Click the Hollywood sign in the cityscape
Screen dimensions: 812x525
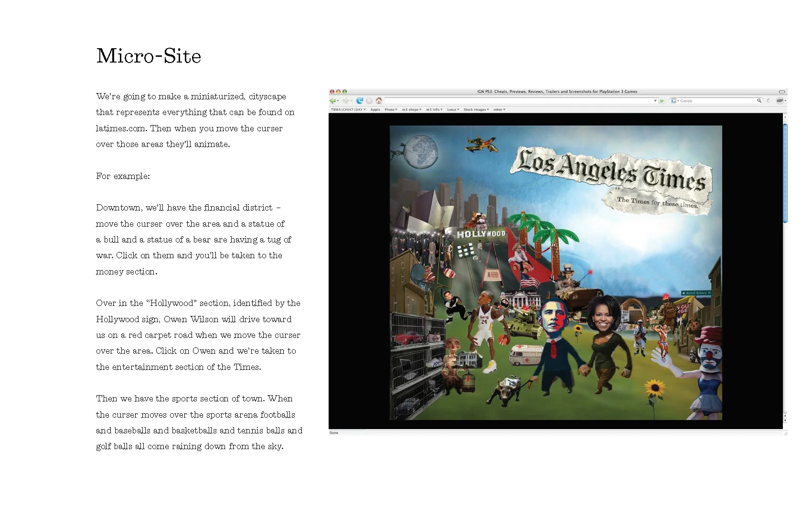click(x=481, y=234)
